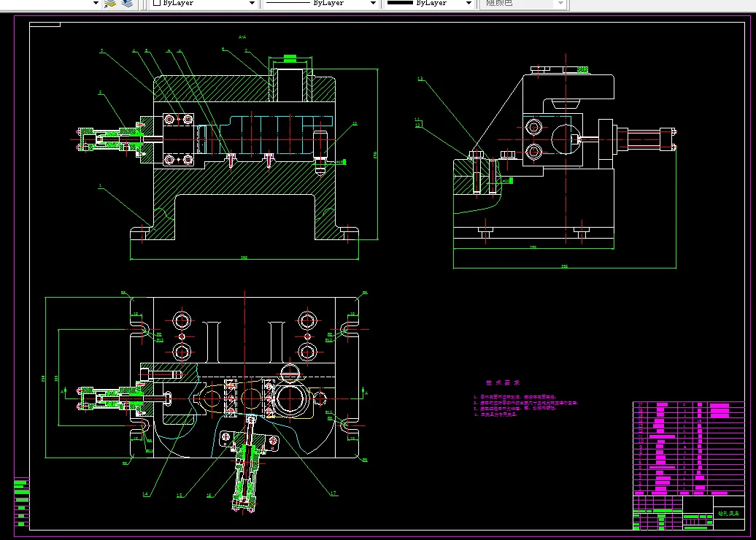Click the 技术要求 heading text

pos(504,382)
